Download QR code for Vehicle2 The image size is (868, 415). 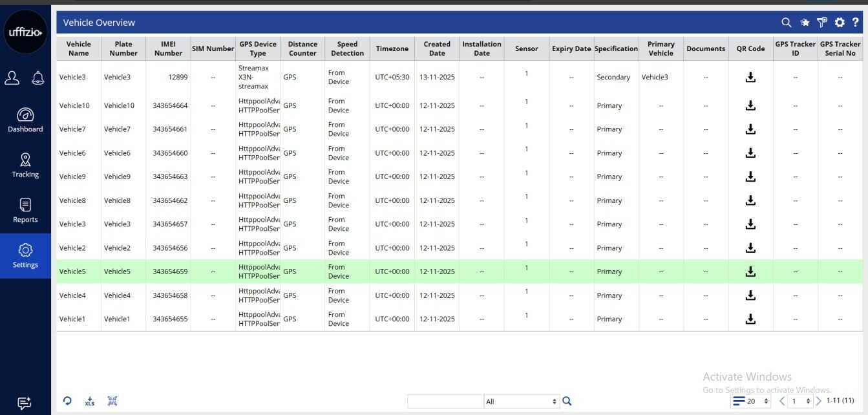pyautogui.click(x=750, y=248)
